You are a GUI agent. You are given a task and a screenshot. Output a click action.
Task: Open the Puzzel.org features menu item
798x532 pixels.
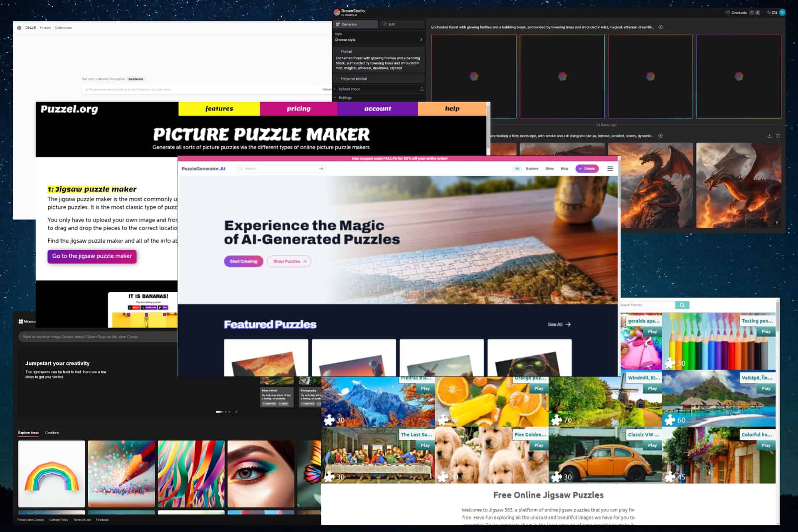(x=219, y=108)
